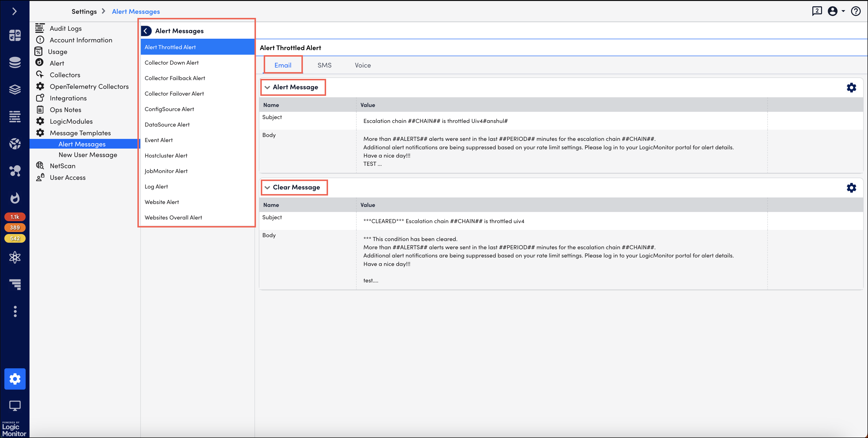Collapse the Alert Message section
868x438 pixels.
pyautogui.click(x=267, y=87)
